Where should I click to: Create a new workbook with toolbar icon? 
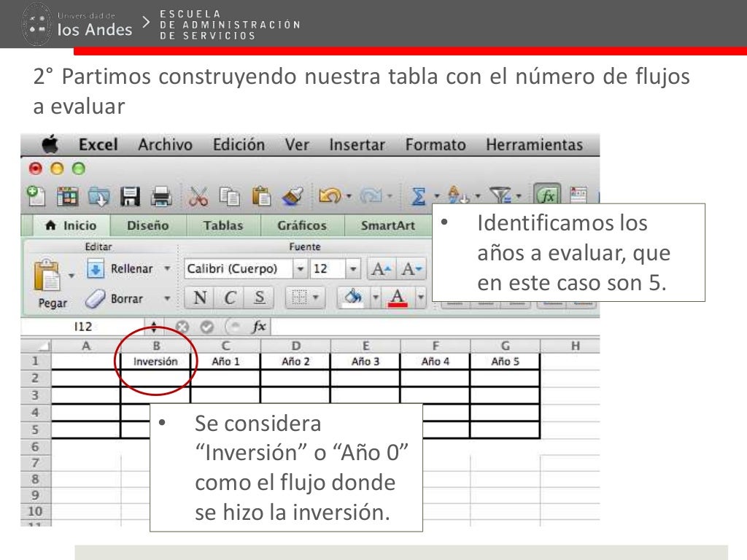coord(36,195)
